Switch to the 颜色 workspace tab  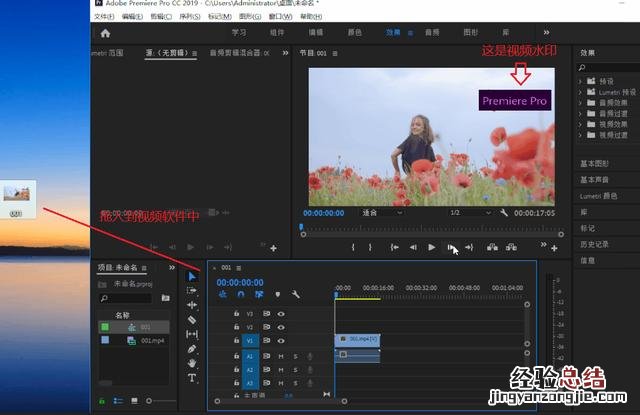click(x=354, y=32)
